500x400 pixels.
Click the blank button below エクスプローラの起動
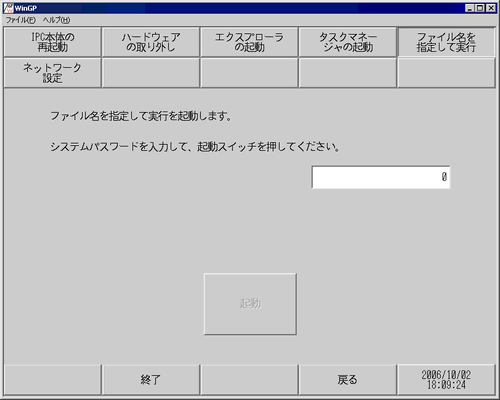[x=249, y=73]
